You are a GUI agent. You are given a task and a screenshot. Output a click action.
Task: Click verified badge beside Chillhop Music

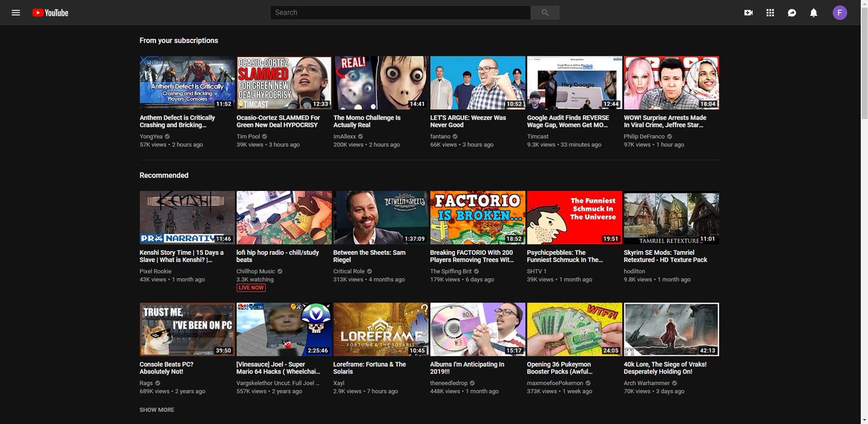[x=280, y=271]
